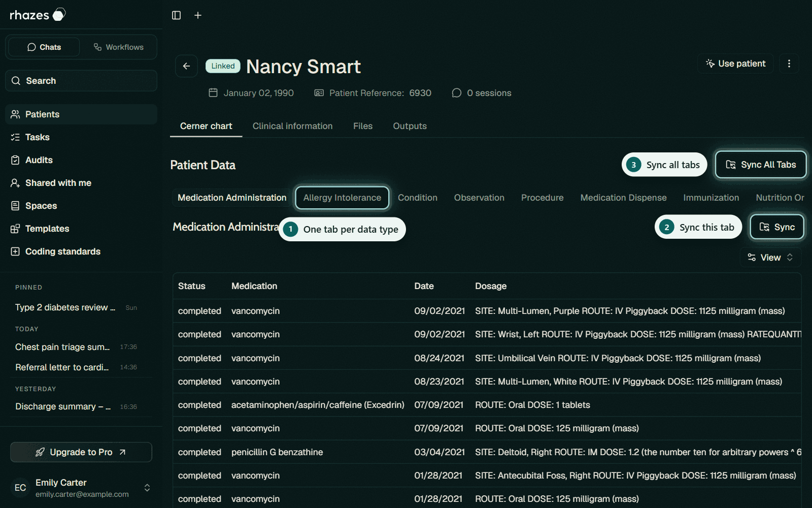This screenshot has width=812, height=508.
Task: Switch to Chats view
Action: pyautogui.click(x=44, y=47)
